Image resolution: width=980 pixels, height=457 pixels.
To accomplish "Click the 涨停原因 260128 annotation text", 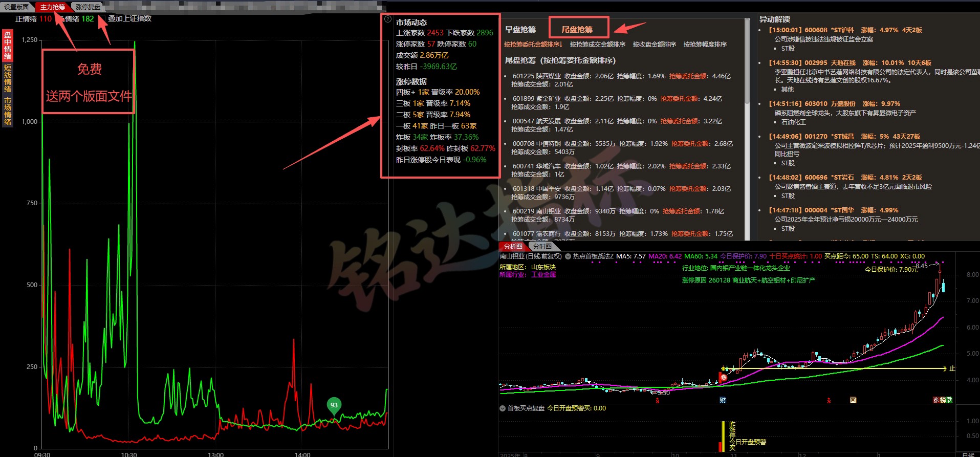I will (749, 280).
